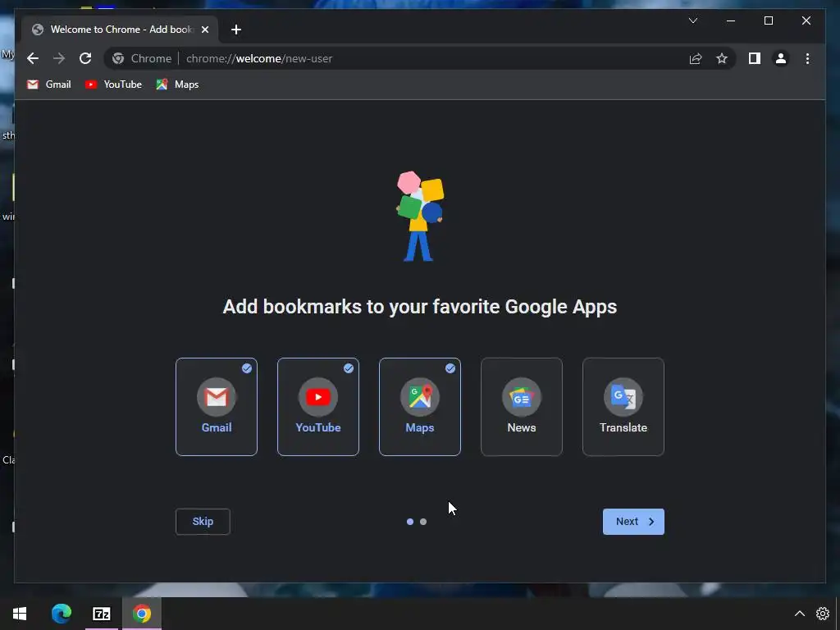Open a new tab with the plus button

(236, 30)
